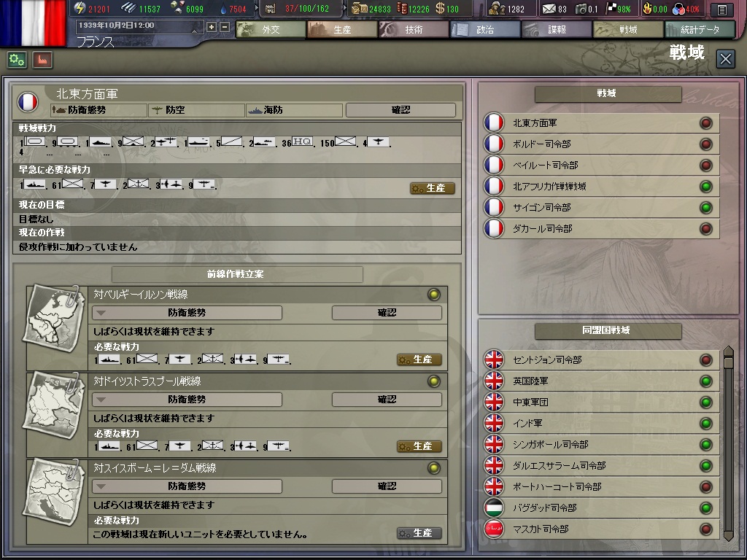Image resolution: width=747 pixels, height=560 pixels.
Task: Click the UK flag next to 英国陸軍
Action: point(494,381)
